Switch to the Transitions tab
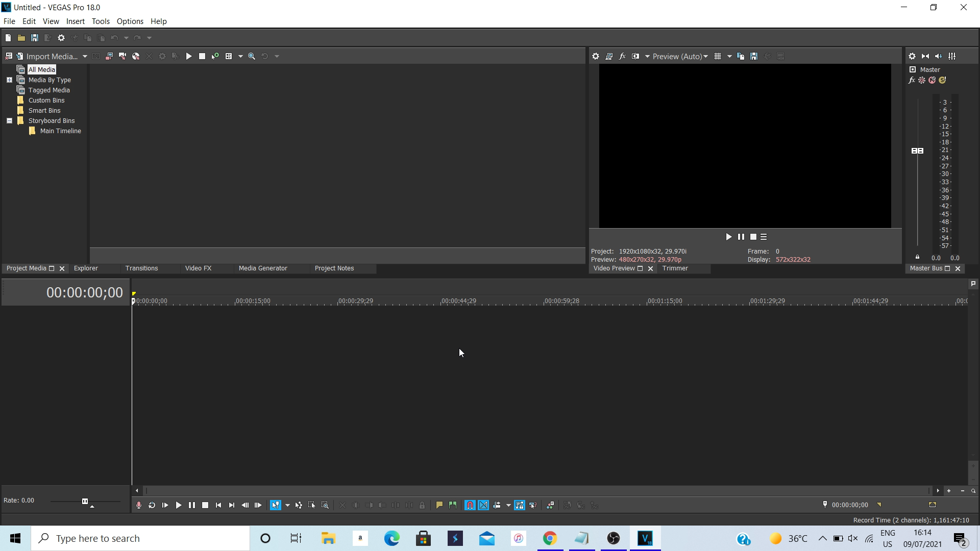This screenshot has width=980, height=551. [142, 268]
